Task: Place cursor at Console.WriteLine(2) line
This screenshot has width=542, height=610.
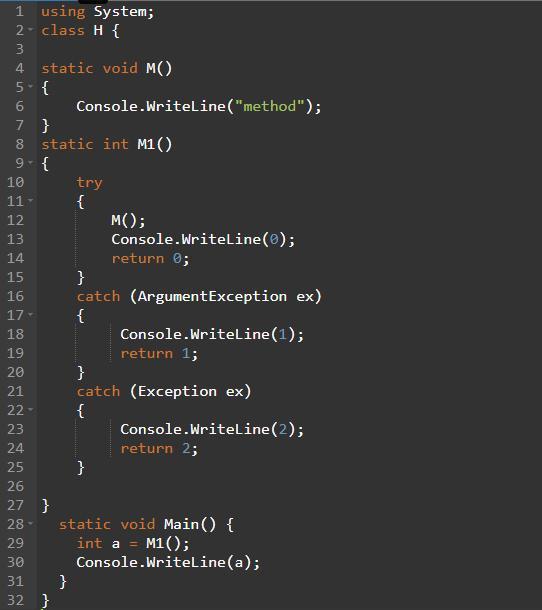Action: [x=212, y=429]
